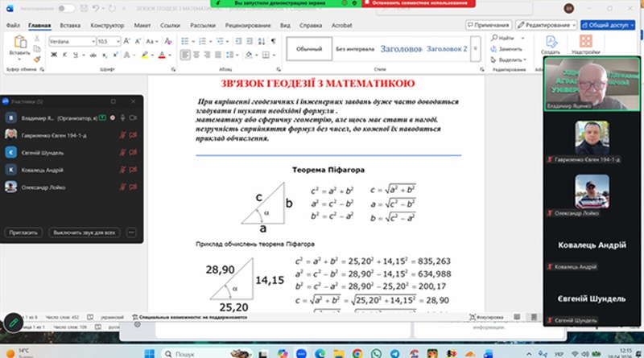
Task: Activate the Format Painter brush
Action: [37, 60]
